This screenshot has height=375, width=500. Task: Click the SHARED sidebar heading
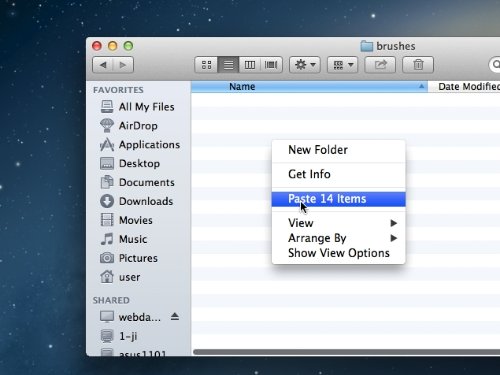[x=111, y=300]
